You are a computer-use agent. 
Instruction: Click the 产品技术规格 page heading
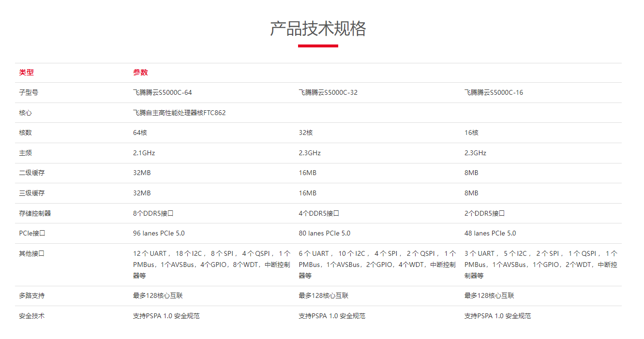[x=318, y=29]
